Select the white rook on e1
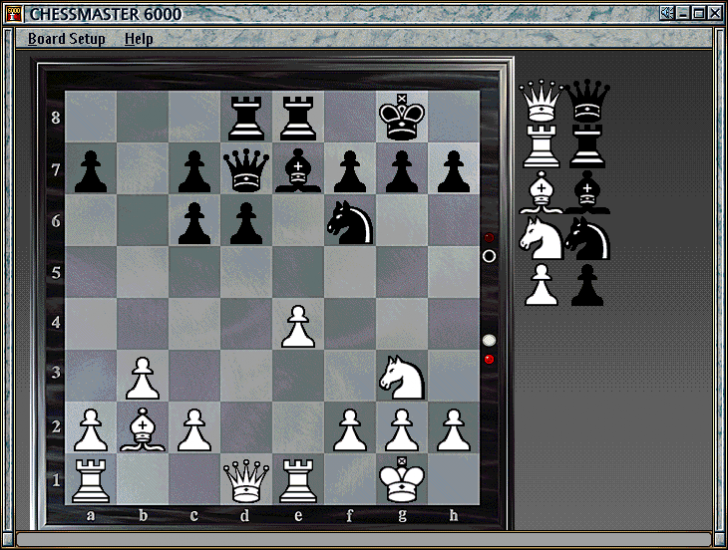Viewport: 728px width, 550px height. (298, 481)
